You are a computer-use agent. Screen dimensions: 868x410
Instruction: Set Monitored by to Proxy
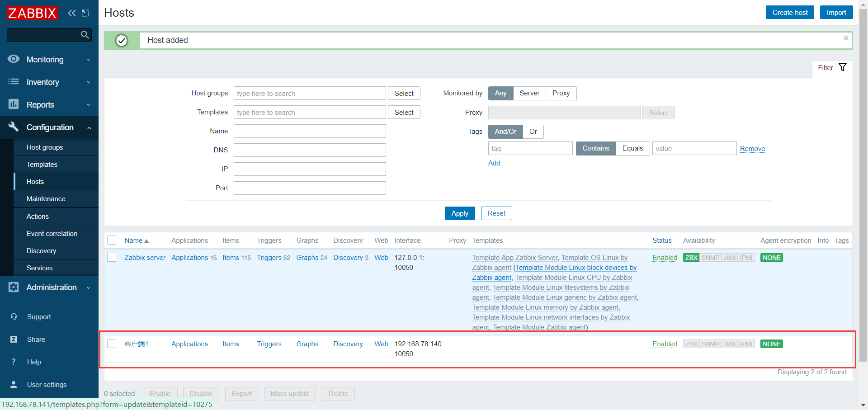(x=561, y=93)
